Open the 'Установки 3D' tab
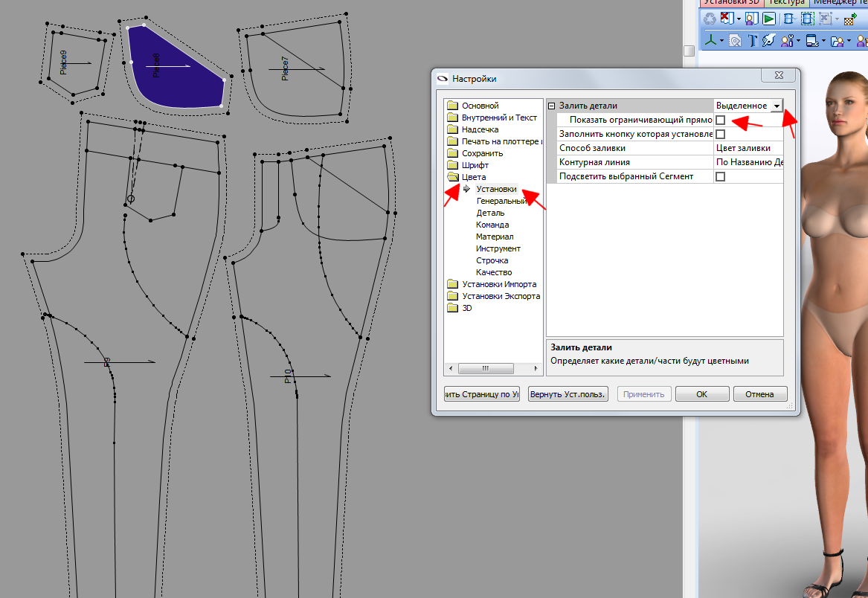 coord(731,2)
